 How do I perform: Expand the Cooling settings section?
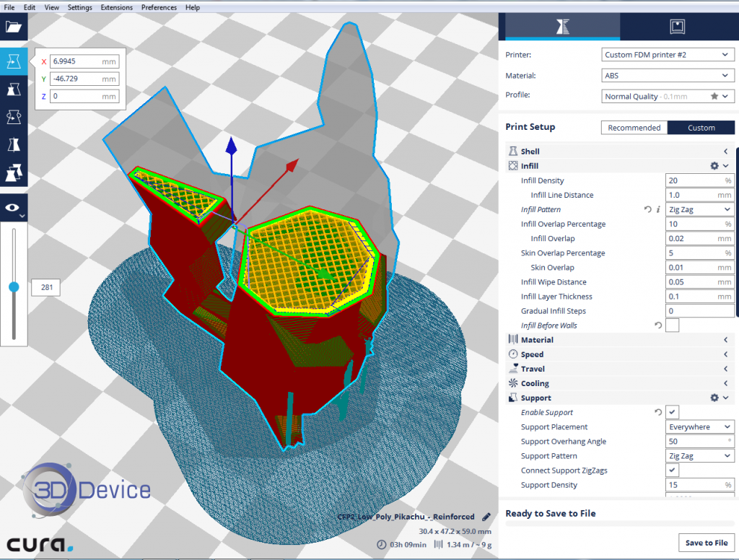pyautogui.click(x=619, y=383)
